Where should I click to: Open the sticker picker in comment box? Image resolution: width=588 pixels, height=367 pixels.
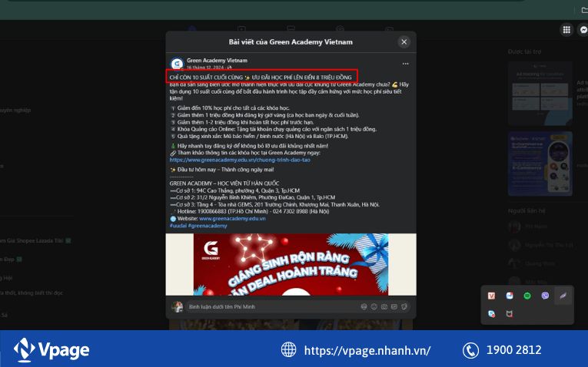pos(404,306)
